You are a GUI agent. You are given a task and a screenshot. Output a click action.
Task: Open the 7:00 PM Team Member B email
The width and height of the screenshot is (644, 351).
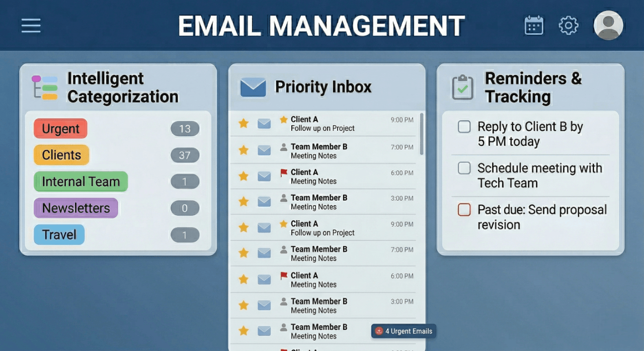(322, 151)
